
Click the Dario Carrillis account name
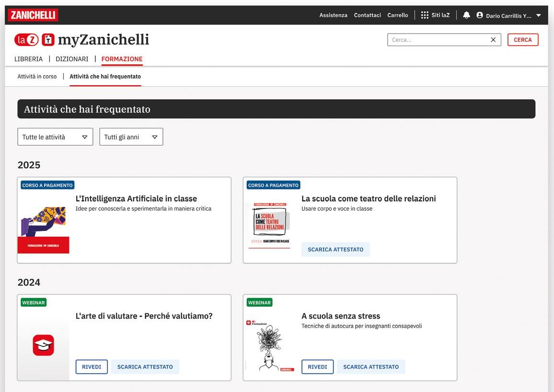click(x=508, y=15)
